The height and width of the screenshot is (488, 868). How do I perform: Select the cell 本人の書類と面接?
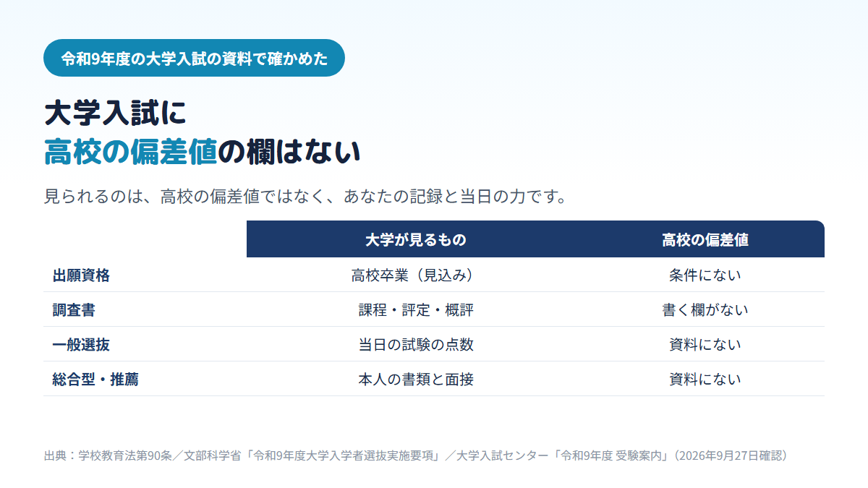pyautogui.click(x=416, y=379)
